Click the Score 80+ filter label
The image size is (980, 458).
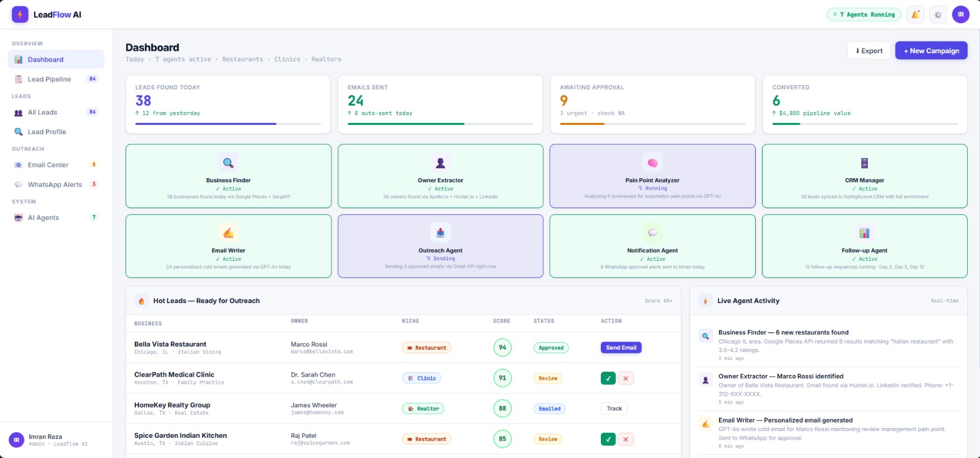[x=658, y=301]
